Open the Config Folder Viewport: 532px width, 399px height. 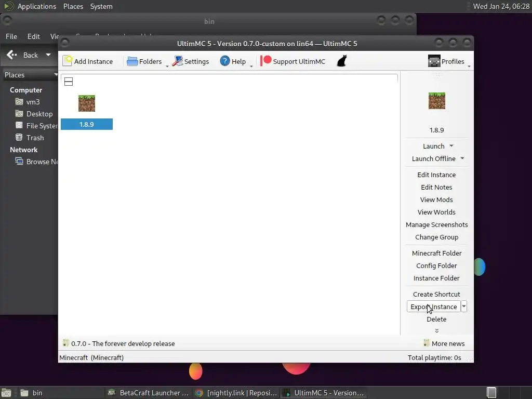click(x=436, y=265)
